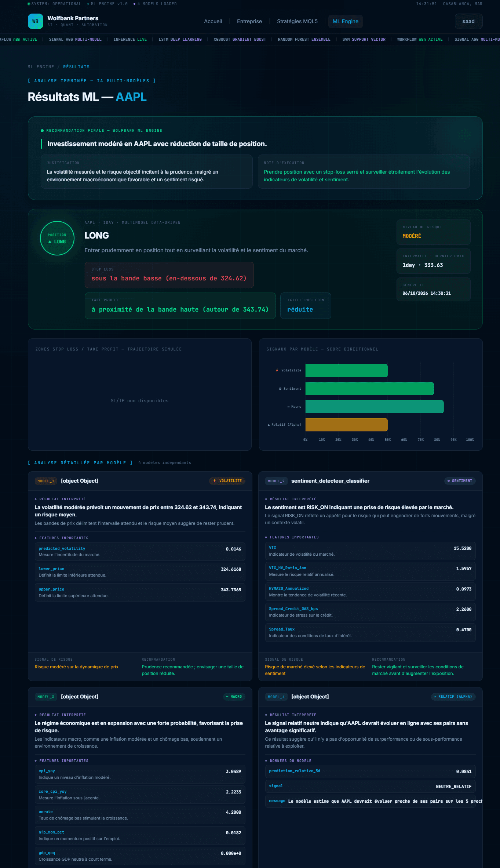Select the Macro bar in the chart

(375, 407)
